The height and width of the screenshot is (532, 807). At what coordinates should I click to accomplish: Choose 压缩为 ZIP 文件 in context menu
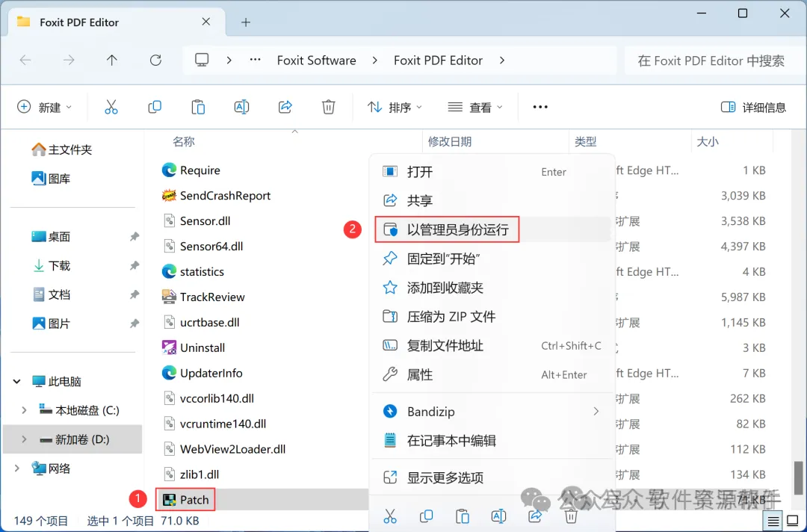tap(492, 316)
